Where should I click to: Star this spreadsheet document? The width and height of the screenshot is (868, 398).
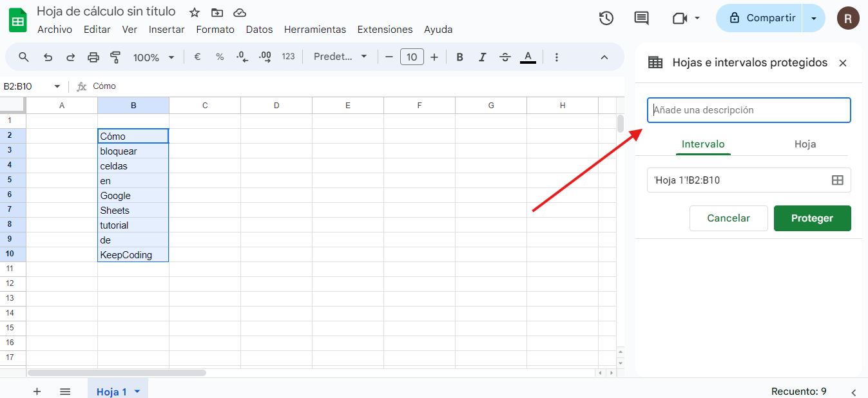click(195, 13)
